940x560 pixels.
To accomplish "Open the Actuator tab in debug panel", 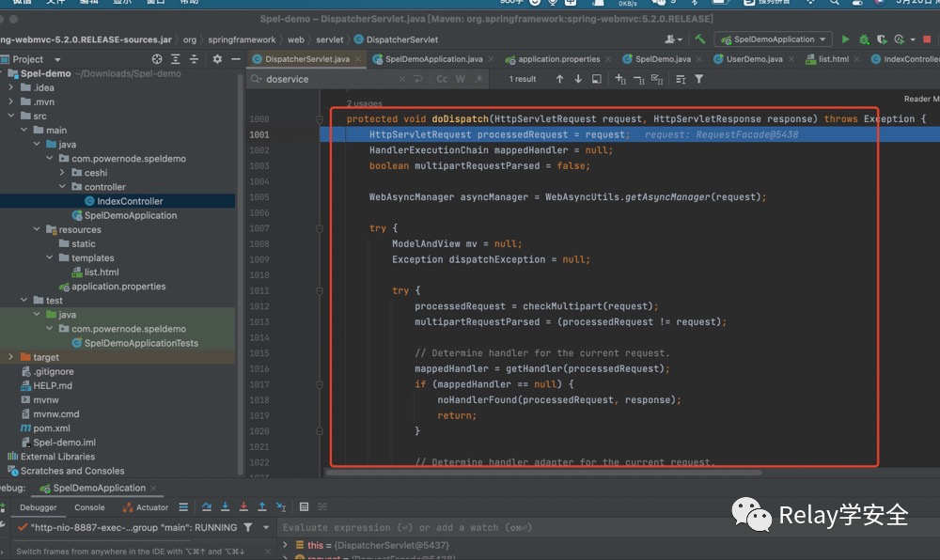I will click(146, 507).
